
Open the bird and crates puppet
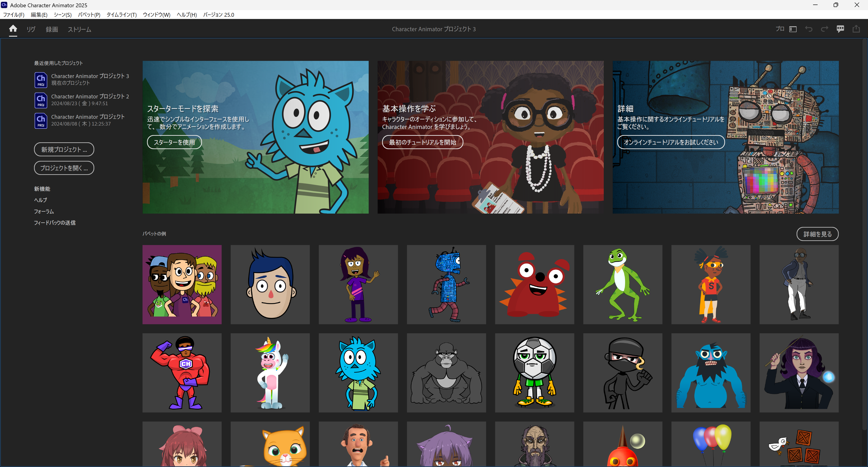point(799,444)
